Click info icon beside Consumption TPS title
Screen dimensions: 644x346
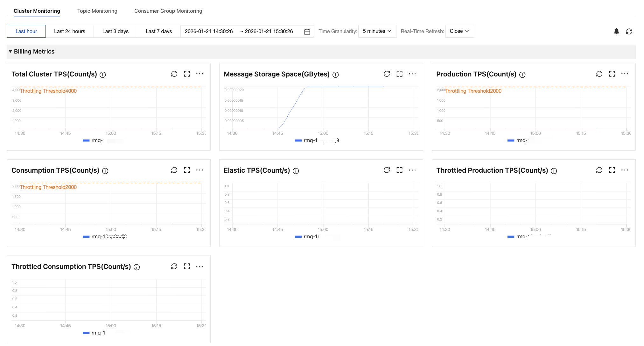tap(105, 171)
